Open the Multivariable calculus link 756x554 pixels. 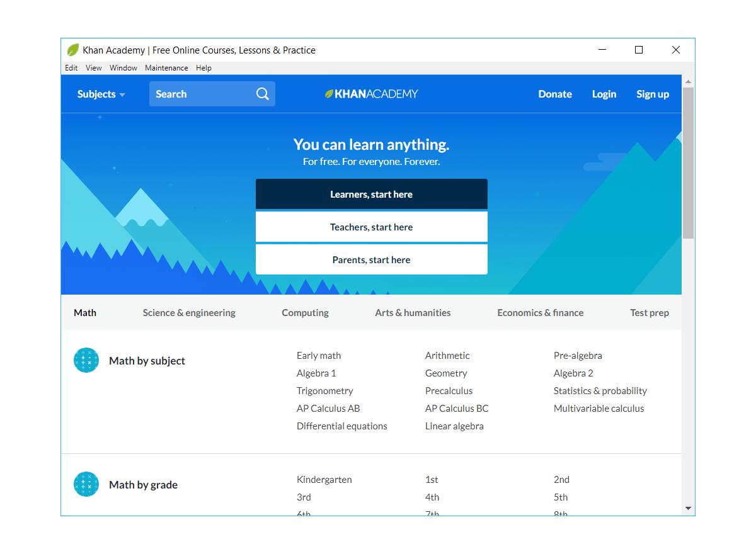599,409
